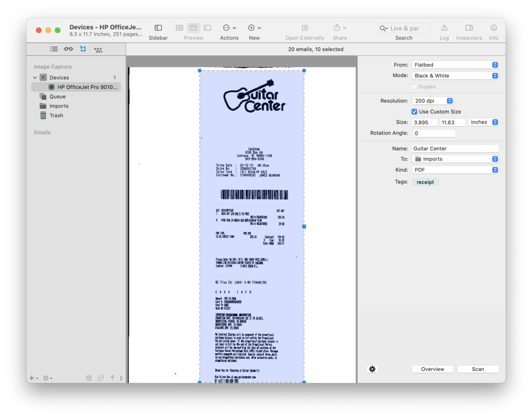Click the window title Devices - HP OfficeJet

(x=106, y=27)
